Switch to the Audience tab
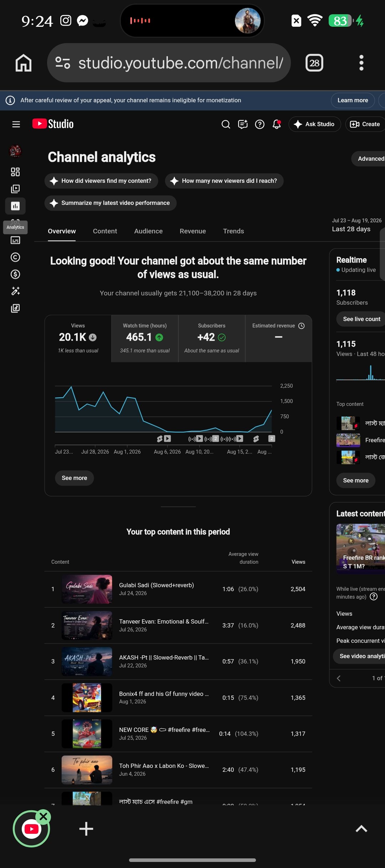The width and height of the screenshot is (385, 868). (x=148, y=231)
